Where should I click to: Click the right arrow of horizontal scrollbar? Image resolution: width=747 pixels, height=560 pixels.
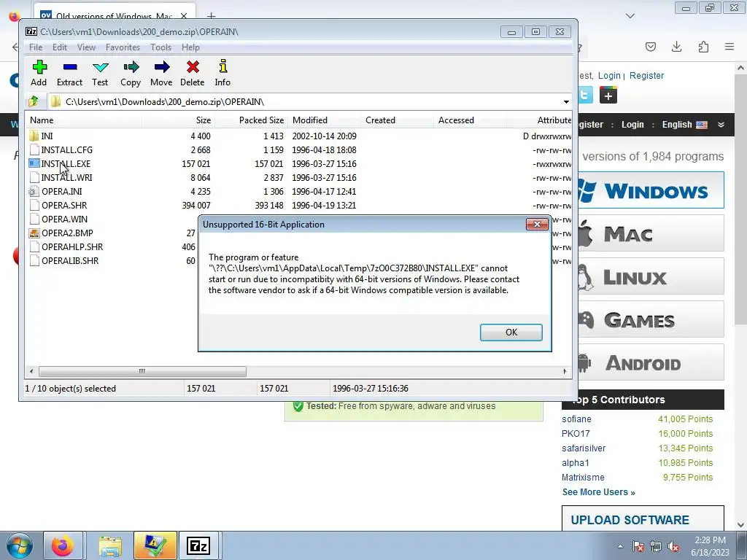565,371
